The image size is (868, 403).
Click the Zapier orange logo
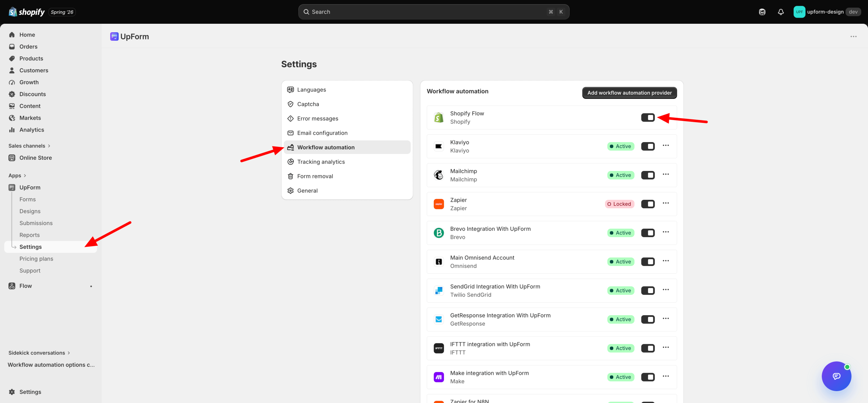[439, 204]
